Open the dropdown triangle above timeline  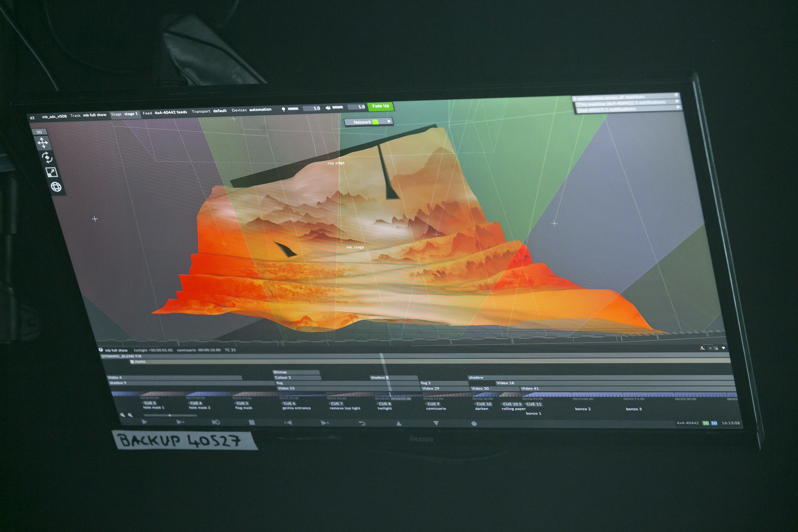tap(723, 348)
